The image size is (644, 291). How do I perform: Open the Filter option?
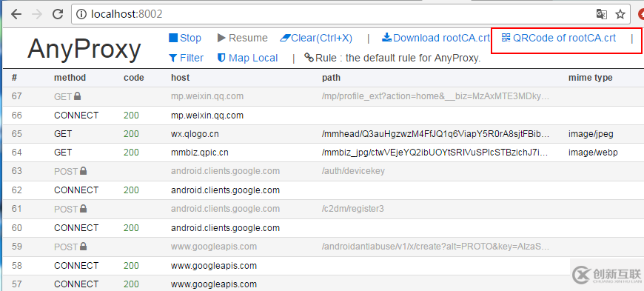tap(186, 58)
